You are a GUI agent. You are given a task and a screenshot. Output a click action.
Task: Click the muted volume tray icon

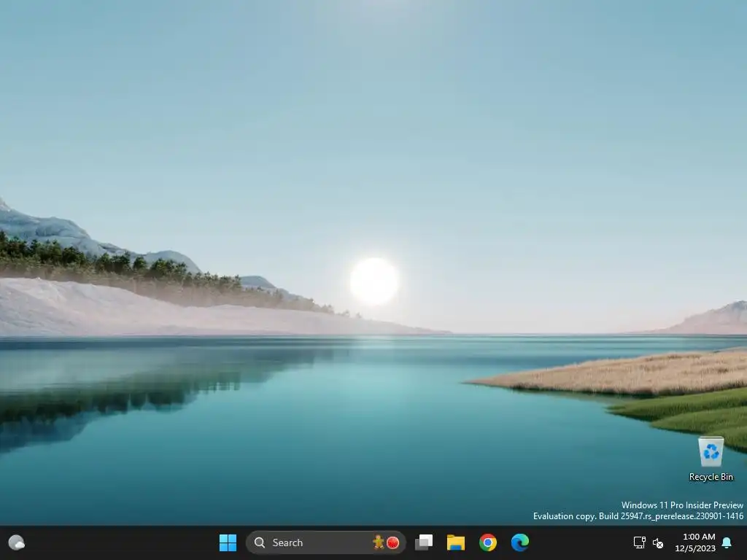pyautogui.click(x=658, y=542)
